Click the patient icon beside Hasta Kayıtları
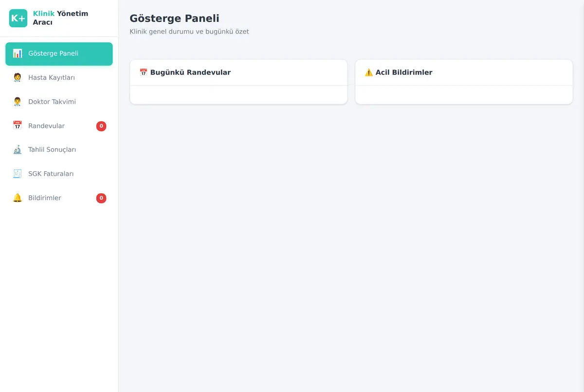The width and height of the screenshot is (584, 392). point(18,78)
